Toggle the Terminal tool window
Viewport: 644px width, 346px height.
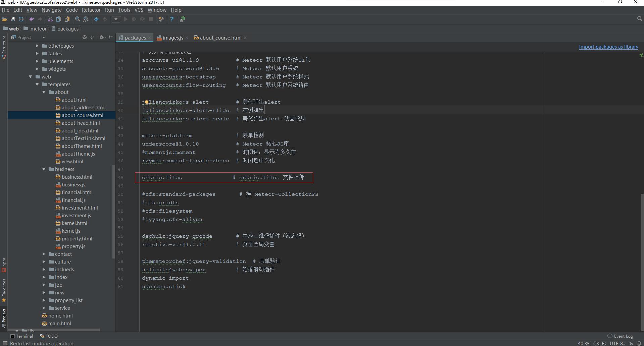pos(21,336)
